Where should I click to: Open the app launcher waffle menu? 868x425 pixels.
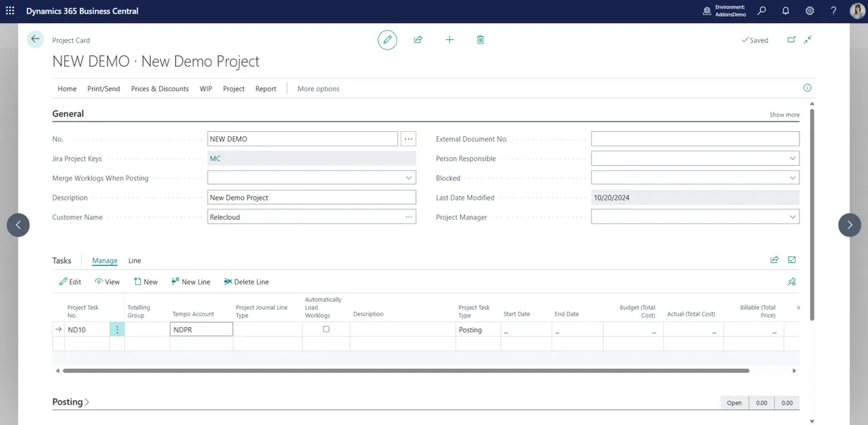click(x=9, y=11)
